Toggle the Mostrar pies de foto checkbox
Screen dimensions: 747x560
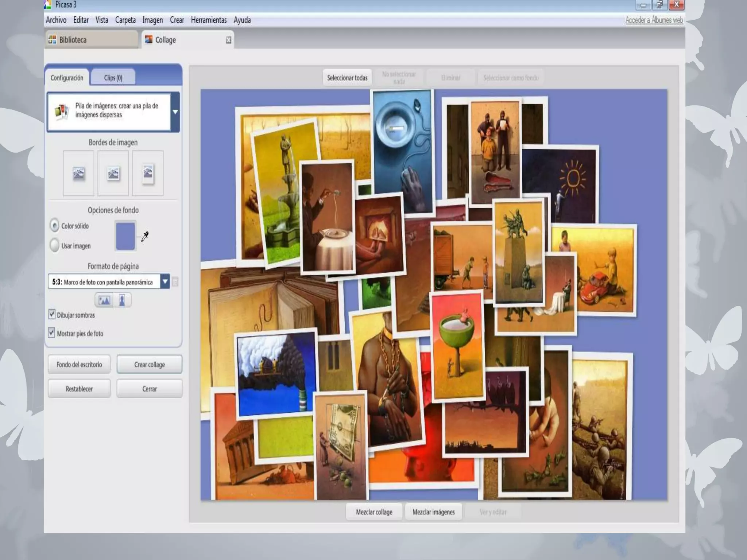(x=52, y=332)
